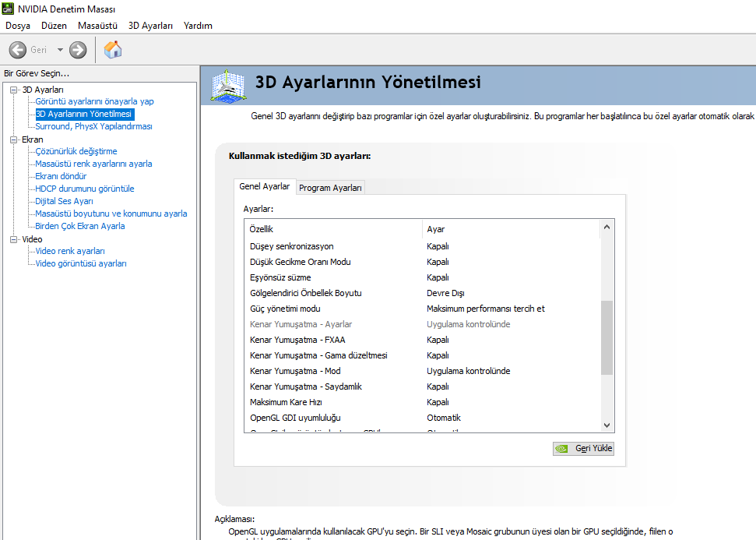Click the NVIDIA app icon in title bar
Viewport: 756px width, 540px height.
(9, 9)
